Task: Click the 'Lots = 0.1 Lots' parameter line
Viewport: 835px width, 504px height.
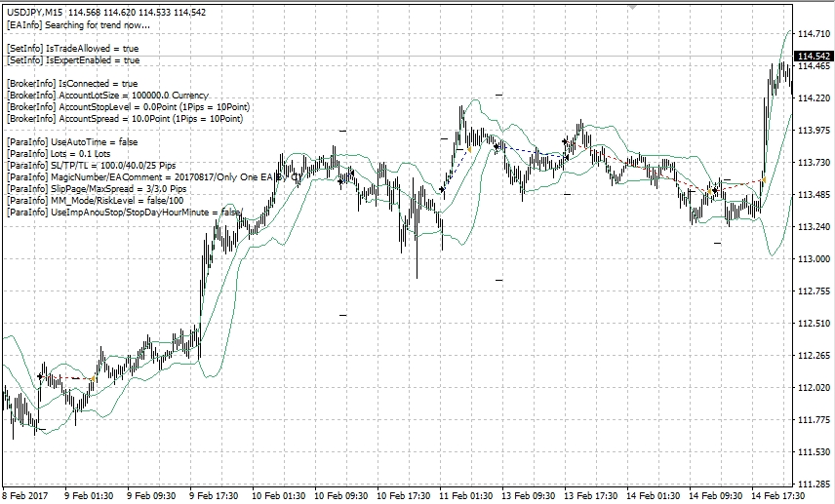Action: 59,154
